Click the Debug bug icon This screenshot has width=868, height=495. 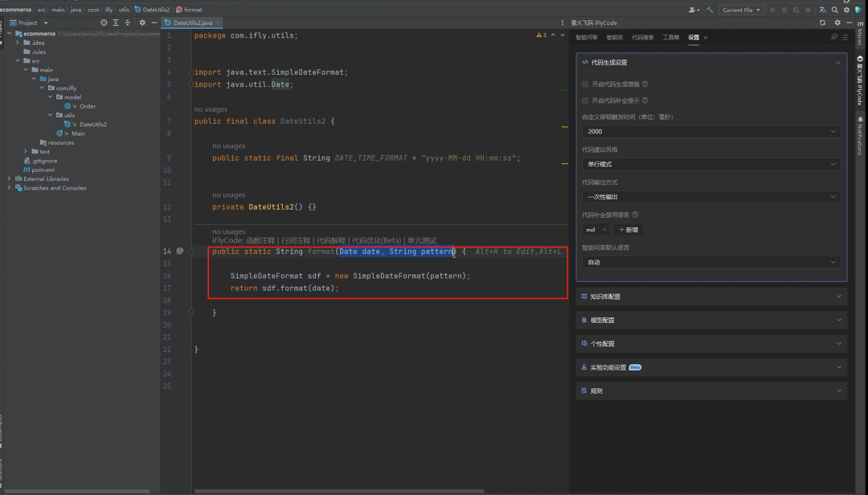point(784,10)
